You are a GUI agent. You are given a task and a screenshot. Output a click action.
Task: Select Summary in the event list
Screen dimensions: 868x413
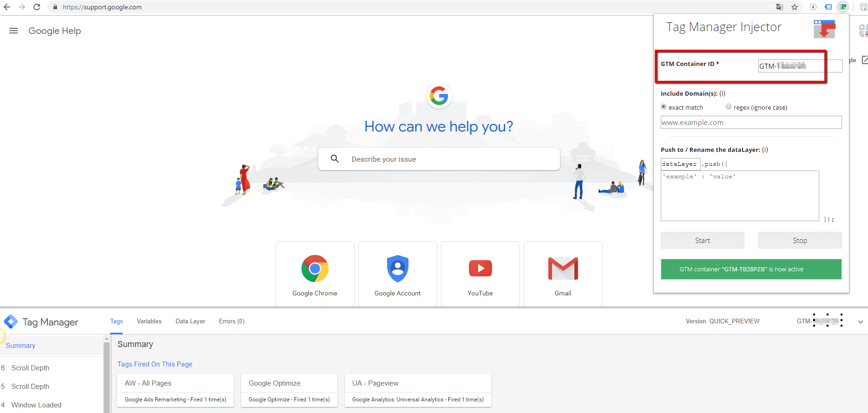coord(51,346)
